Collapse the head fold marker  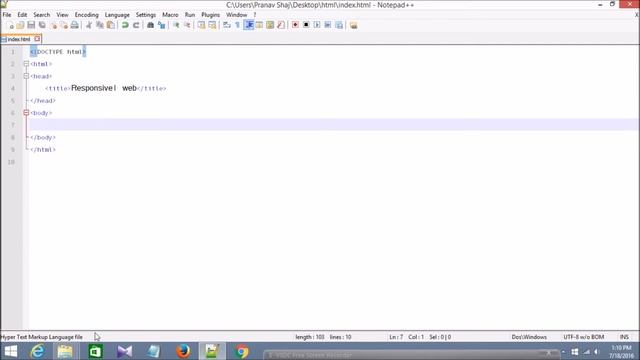click(26, 76)
